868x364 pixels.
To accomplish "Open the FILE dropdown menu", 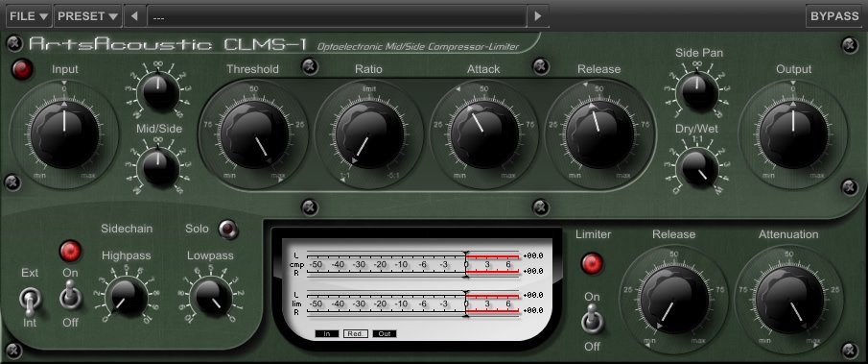I will (30, 16).
